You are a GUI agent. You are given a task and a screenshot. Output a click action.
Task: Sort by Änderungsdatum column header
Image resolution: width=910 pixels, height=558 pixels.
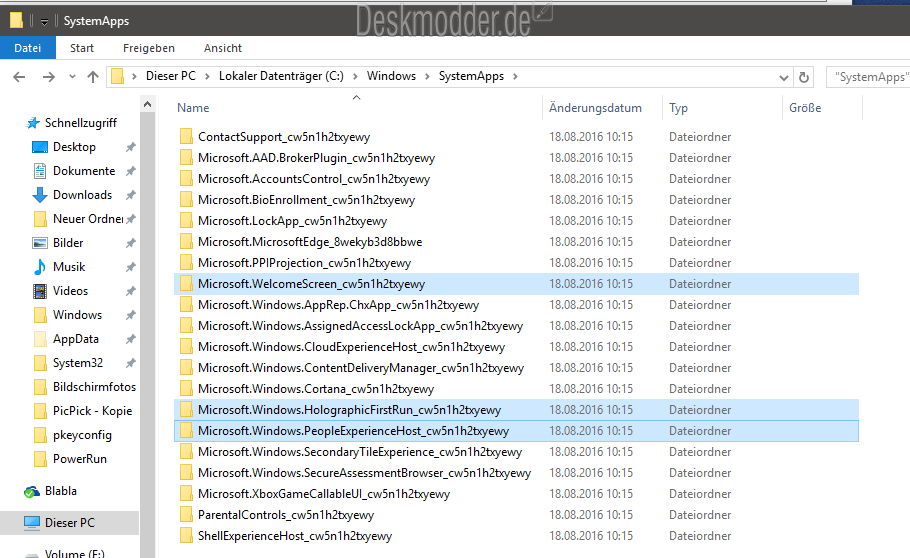(595, 108)
